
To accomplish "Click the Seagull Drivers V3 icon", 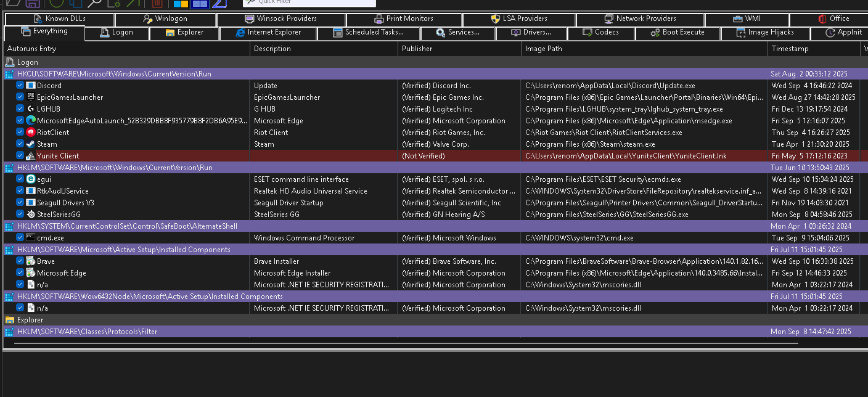I will [31, 203].
